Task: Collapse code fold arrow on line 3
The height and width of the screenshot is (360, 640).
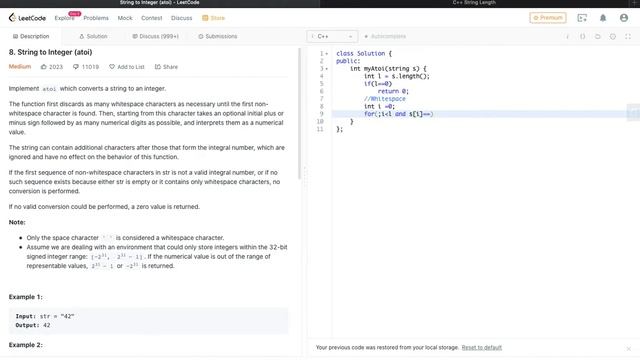Action: (327, 69)
